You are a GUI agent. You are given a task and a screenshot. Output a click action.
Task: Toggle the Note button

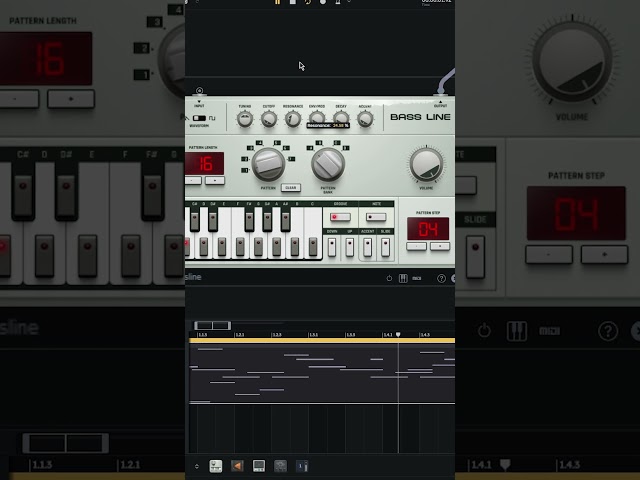(x=376, y=217)
